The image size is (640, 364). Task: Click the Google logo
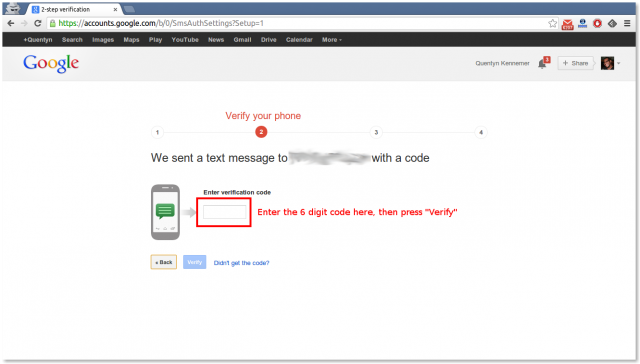(x=51, y=64)
